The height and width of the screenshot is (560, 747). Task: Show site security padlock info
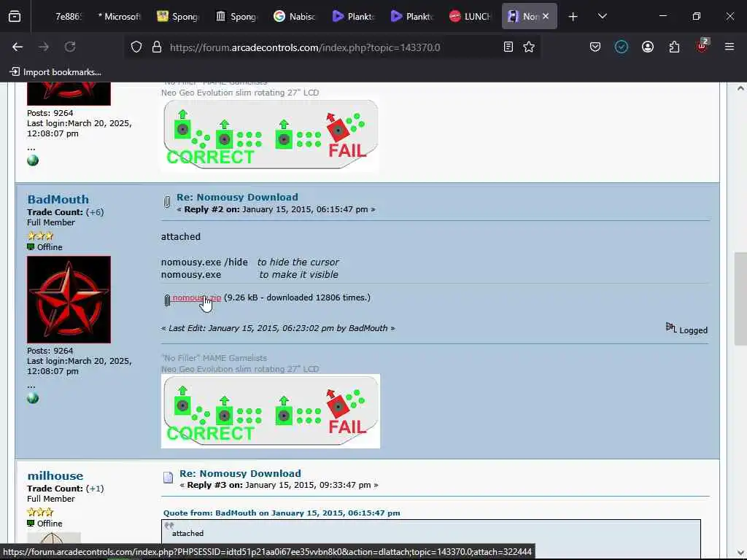point(157,47)
